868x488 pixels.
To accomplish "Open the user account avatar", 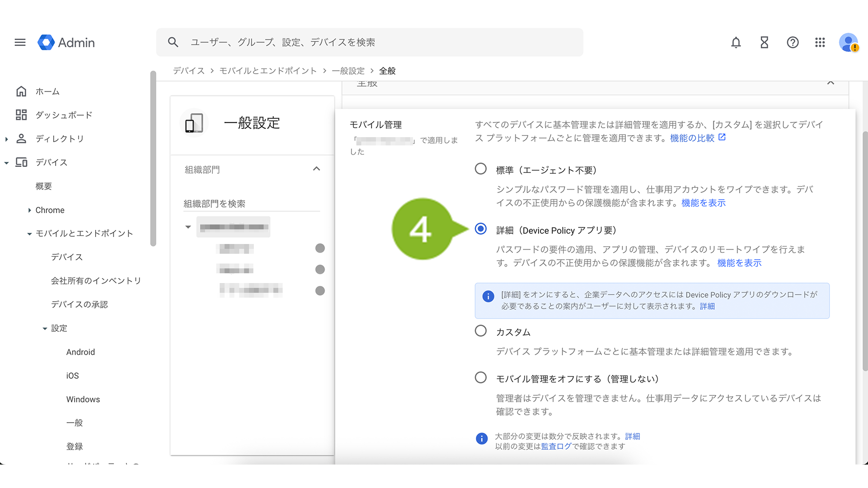I will pyautogui.click(x=848, y=42).
